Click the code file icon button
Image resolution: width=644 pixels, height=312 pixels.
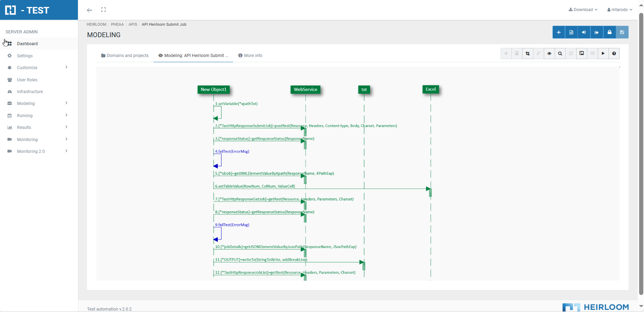point(571,32)
